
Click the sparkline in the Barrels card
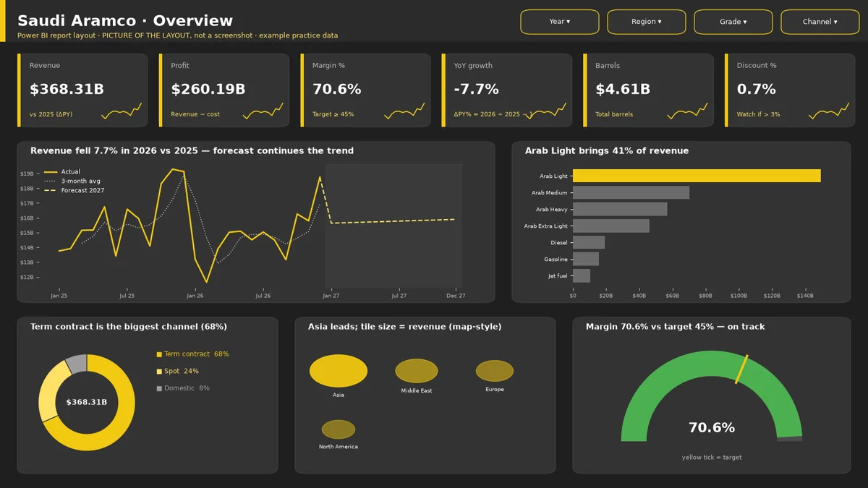tap(687, 111)
